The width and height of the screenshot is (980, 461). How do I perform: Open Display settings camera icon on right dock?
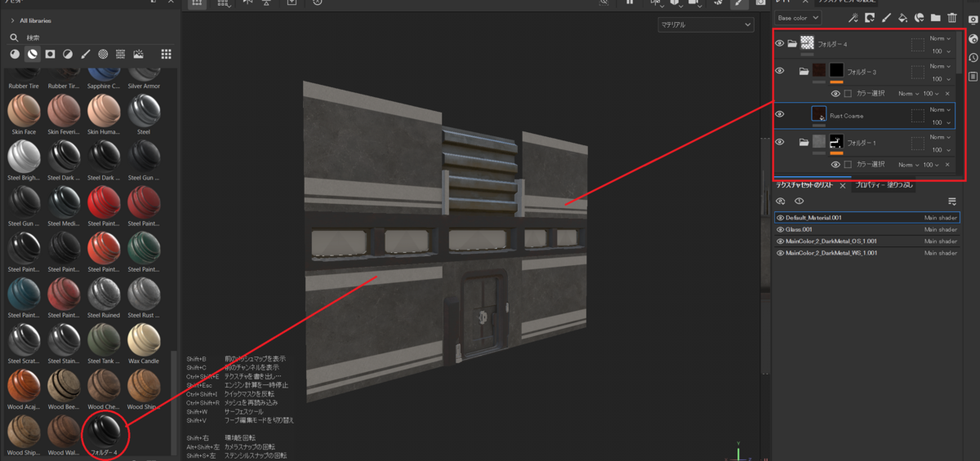(x=973, y=20)
